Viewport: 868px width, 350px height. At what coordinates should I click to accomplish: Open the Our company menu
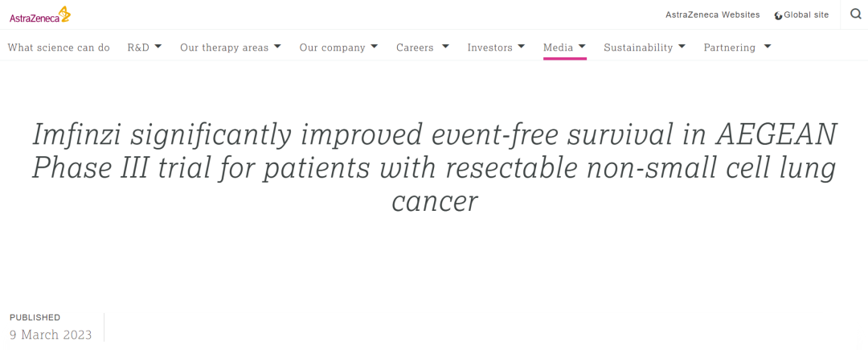coord(332,47)
